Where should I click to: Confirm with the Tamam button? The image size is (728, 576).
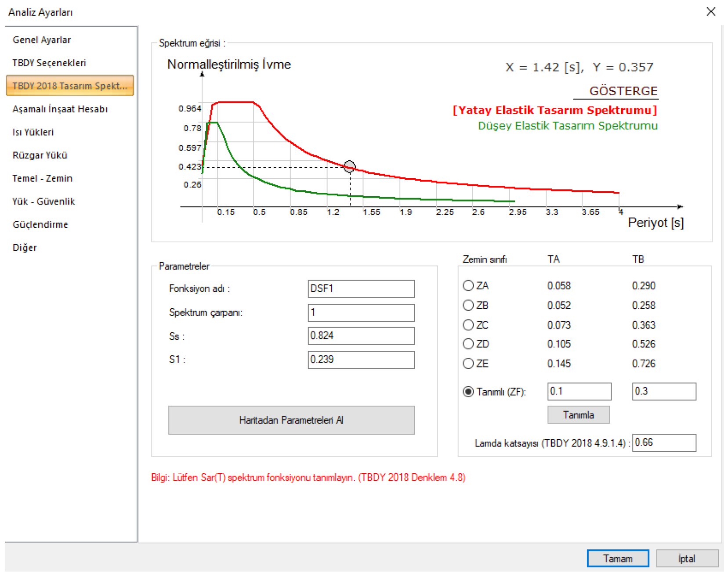(618, 558)
